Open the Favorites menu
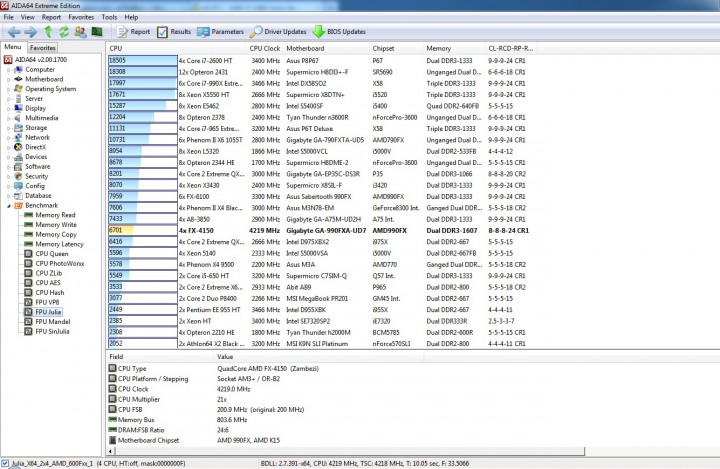The height and width of the screenshot is (469, 720). tap(81, 17)
